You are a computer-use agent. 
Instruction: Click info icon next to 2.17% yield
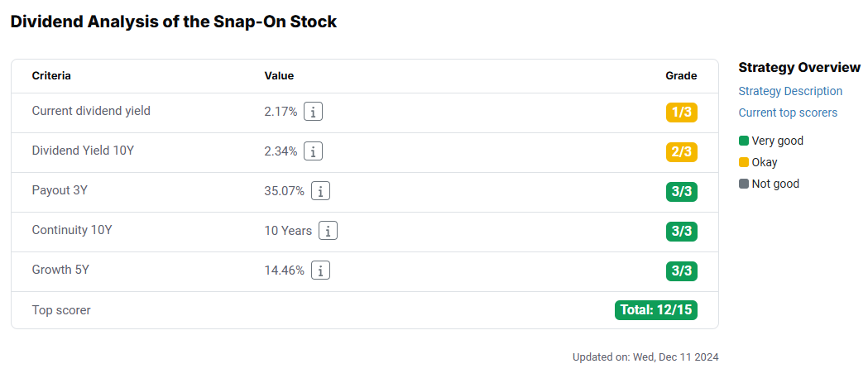click(314, 112)
